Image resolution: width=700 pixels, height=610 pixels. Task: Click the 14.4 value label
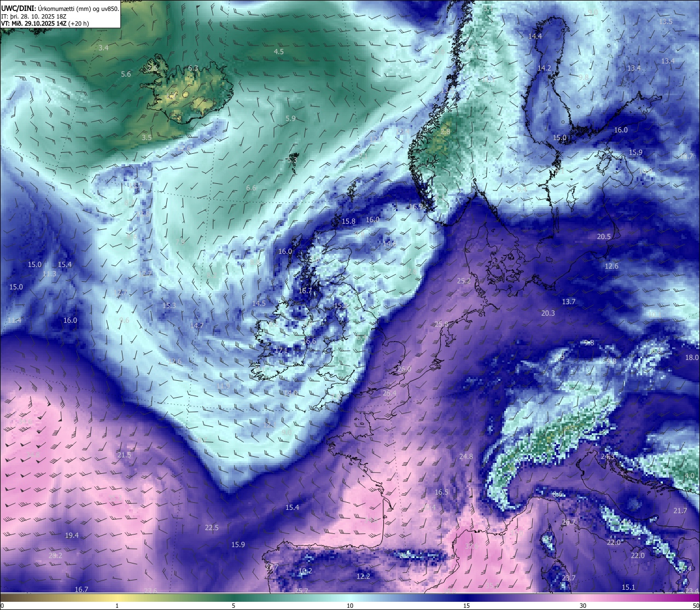click(x=535, y=36)
